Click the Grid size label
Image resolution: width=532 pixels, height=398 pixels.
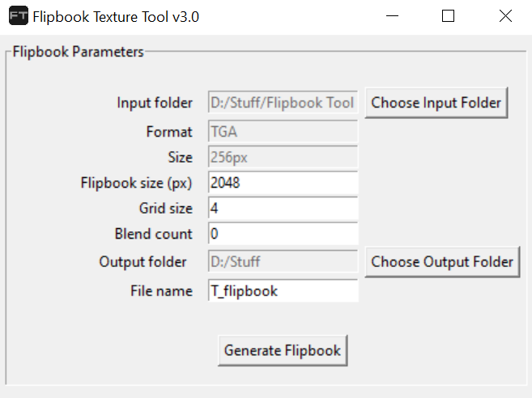(166, 208)
